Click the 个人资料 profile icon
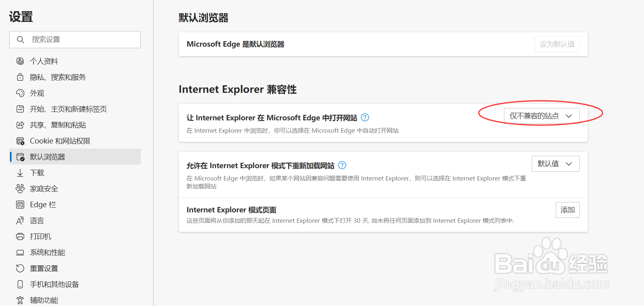This screenshot has width=644, height=306. point(20,61)
